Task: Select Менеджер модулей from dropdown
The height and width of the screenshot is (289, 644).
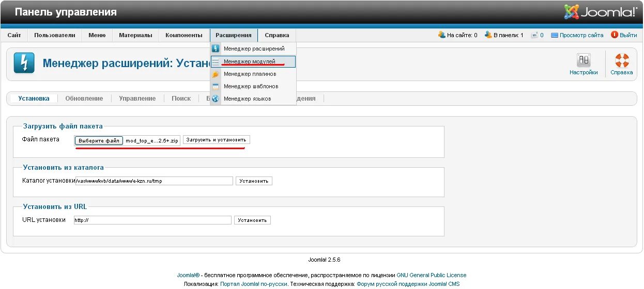Action: tap(253, 61)
